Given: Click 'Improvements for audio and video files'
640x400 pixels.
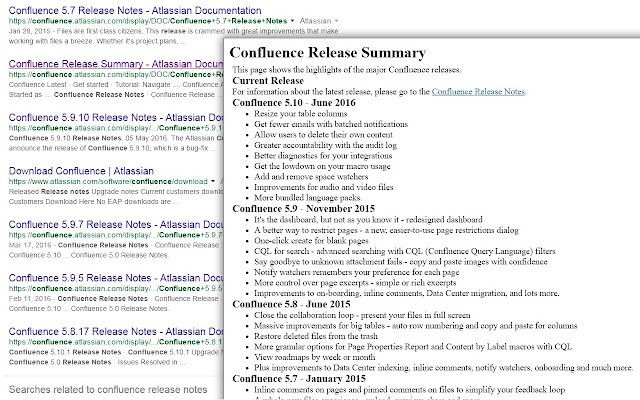Looking at the screenshot, I should pyautogui.click(x=324, y=187).
